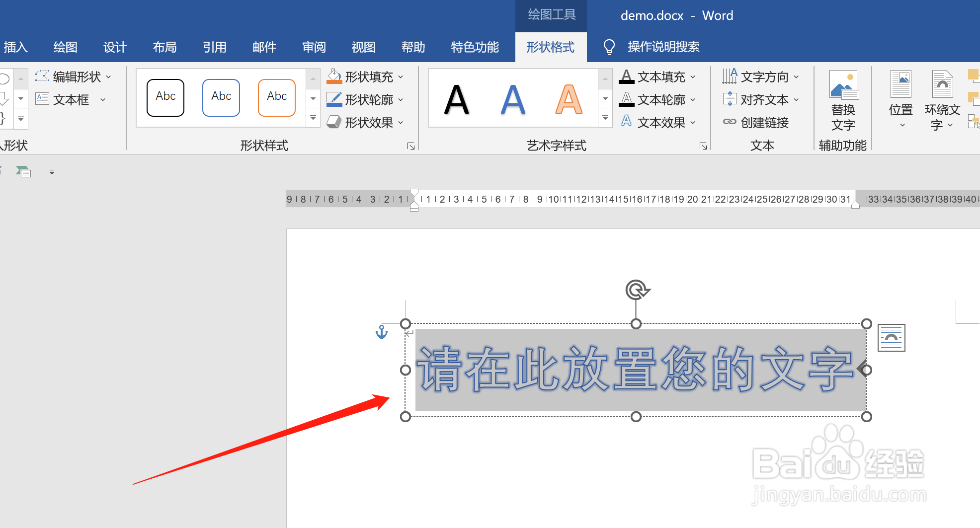Click inside the WordArt text 请在此放置您的文字
Screen dimensions: 980x528
tap(635, 370)
